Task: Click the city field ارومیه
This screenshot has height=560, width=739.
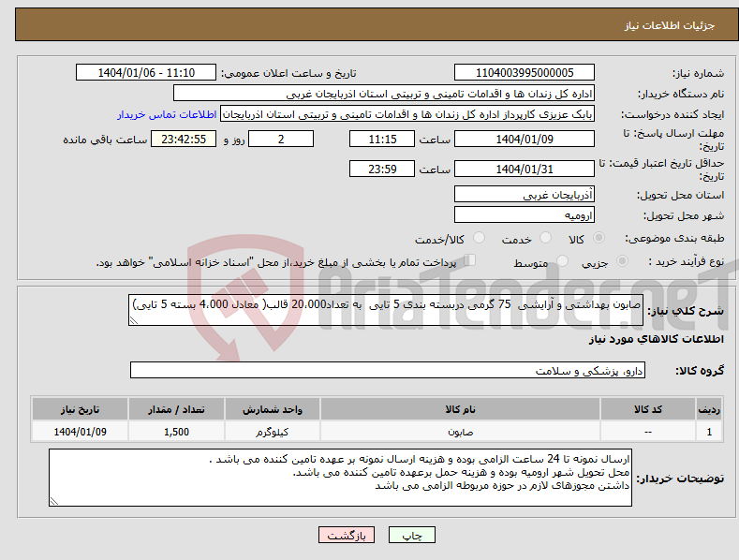Action: pos(525,215)
